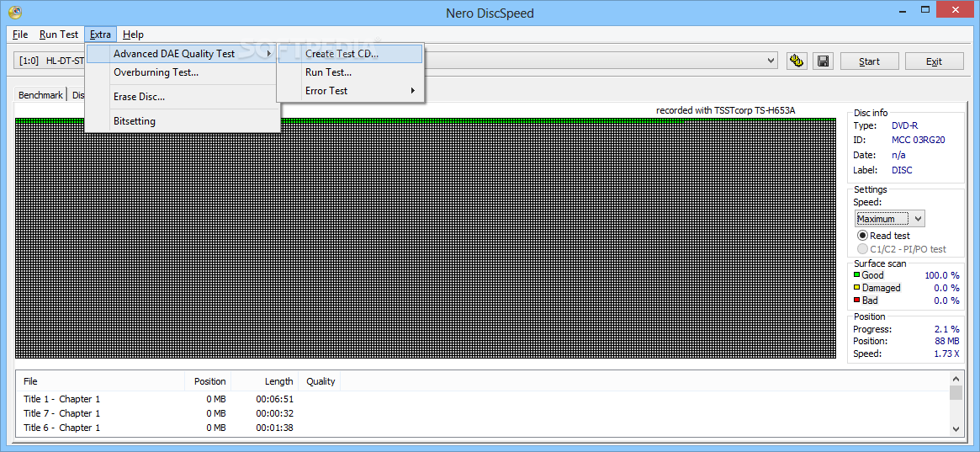Click the floppy disk save icon
Viewport: 980px width, 452px height.
(824, 61)
